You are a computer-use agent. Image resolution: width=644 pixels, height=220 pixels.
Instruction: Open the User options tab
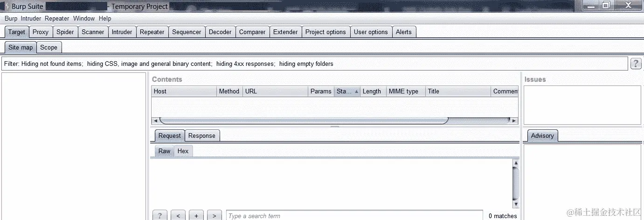click(x=371, y=32)
